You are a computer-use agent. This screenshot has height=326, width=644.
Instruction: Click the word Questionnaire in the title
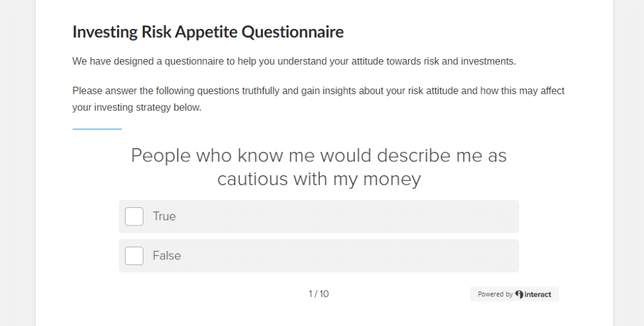click(292, 31)
